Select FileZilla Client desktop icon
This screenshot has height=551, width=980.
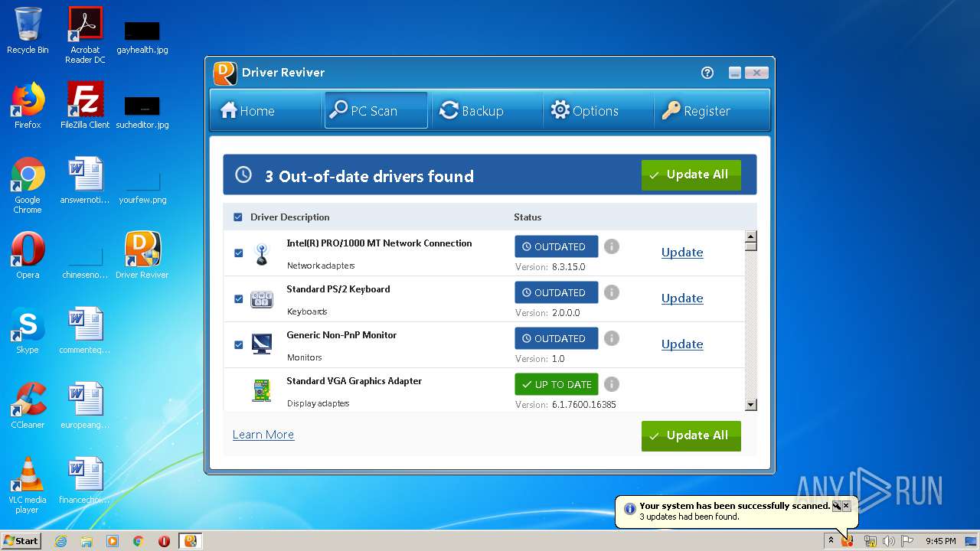[x=85, y=106]
